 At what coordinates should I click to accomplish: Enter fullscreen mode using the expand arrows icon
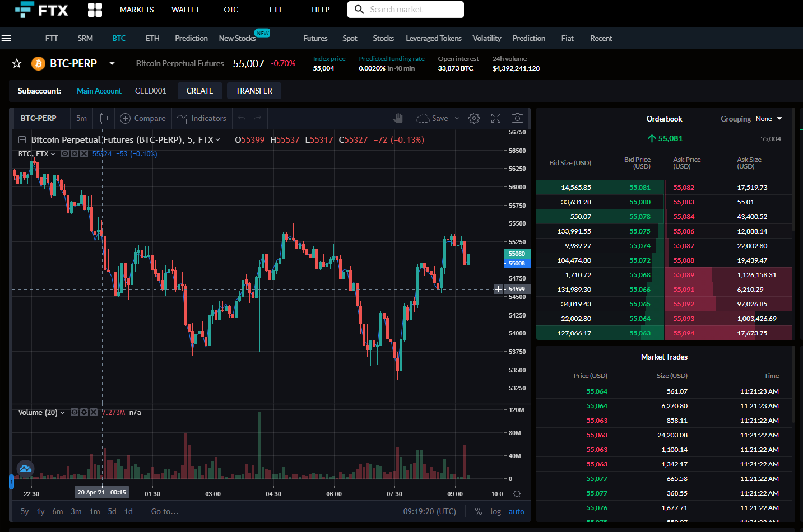pyautogui.click(x=495, y=118)
